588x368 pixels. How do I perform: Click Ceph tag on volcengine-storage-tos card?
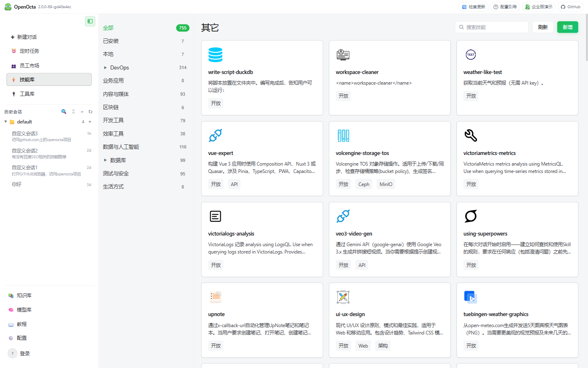(364, 184)
